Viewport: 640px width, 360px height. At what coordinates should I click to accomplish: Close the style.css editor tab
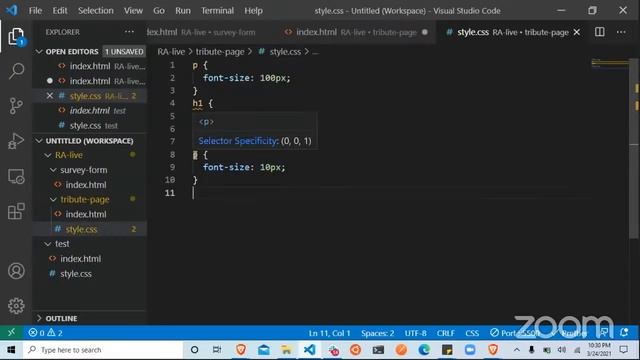point(577,32)
